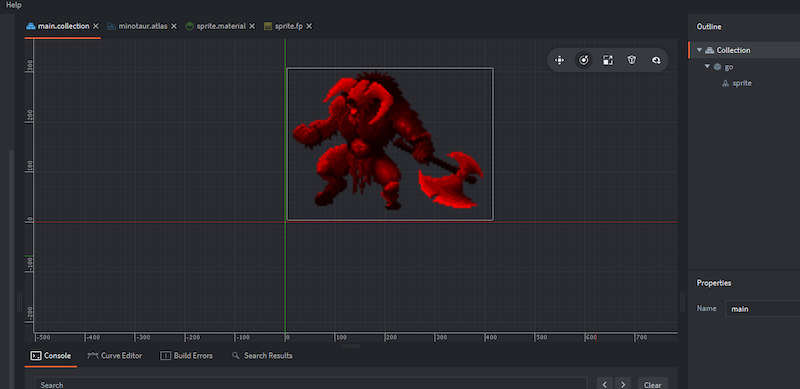800x389 pixels.
Task: Click the sprite.material tab file icon
Action: click(190, 26)
